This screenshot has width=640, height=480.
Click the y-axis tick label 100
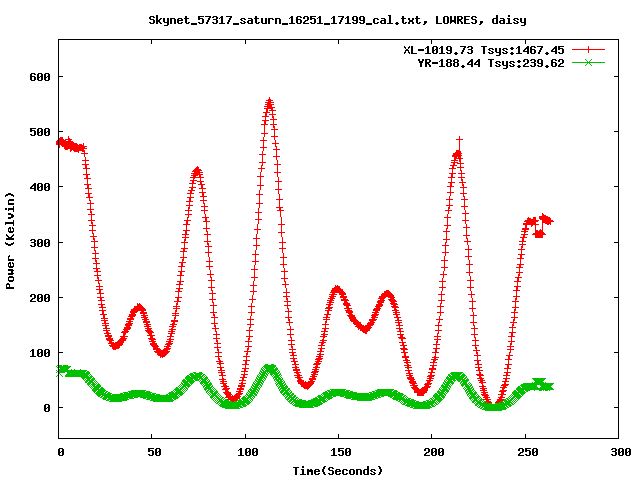[40, 353]
